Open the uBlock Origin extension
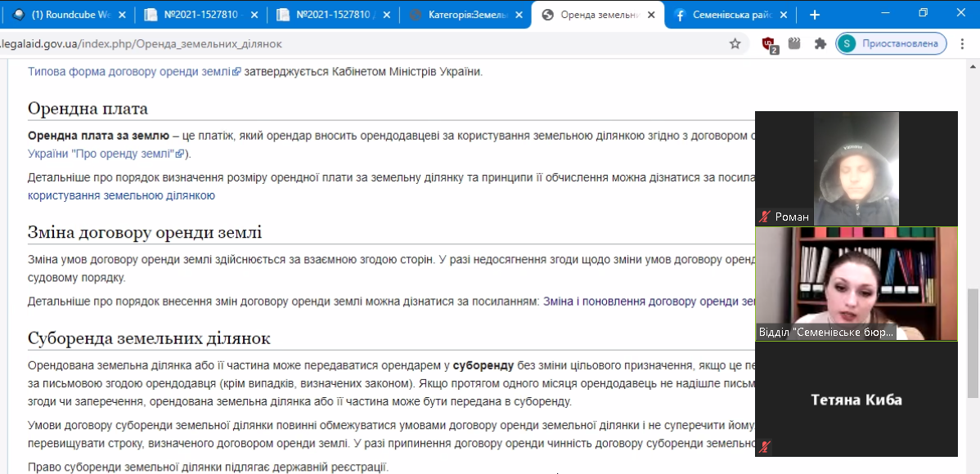This screenshot has height=474, width=980. [x=769, y=44]
